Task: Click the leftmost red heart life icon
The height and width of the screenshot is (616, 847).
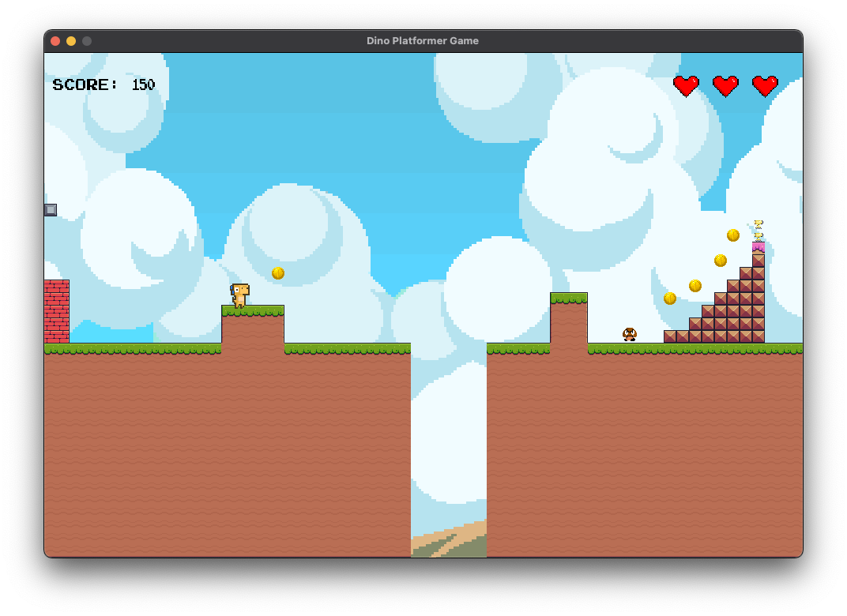Action: 686,86
